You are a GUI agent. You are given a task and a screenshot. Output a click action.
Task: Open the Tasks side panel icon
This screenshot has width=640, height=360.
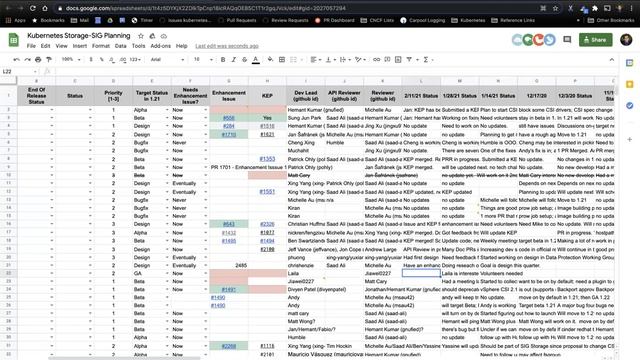[x=629, y=105]
